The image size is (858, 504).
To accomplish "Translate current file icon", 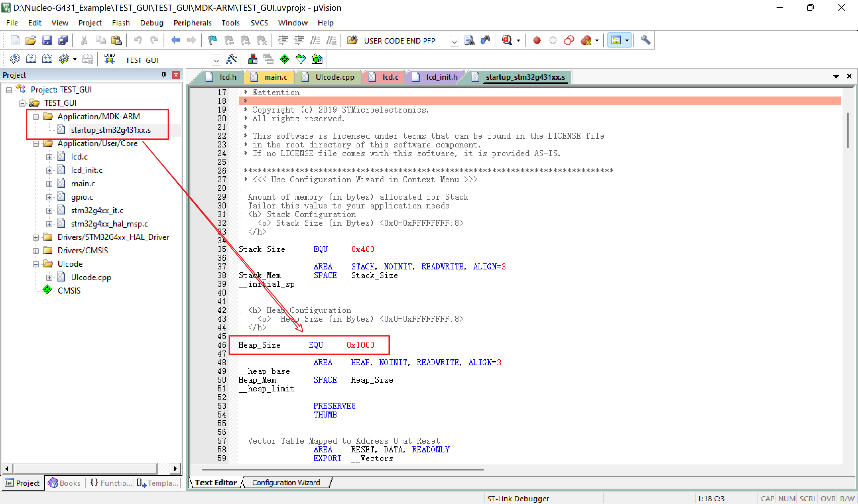I will coord(15,60).
